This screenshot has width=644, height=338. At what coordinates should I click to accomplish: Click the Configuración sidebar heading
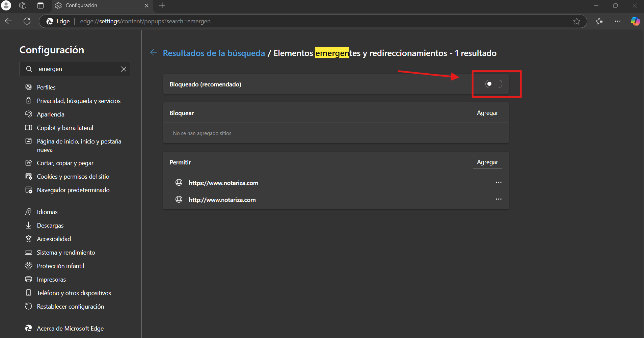point(52,50)
